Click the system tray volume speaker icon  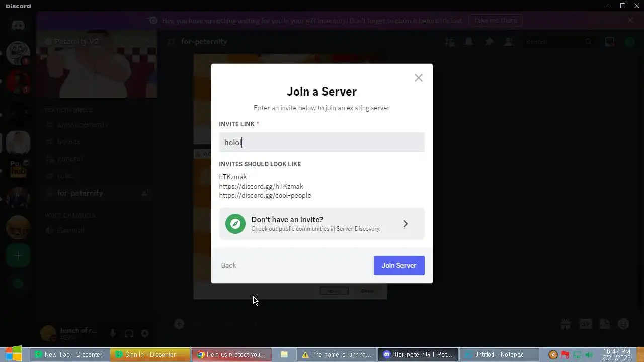[589, 355]
